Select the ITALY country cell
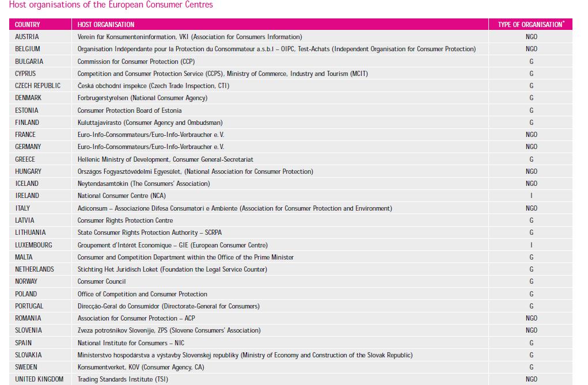588x385 pixels. [40, 208]
